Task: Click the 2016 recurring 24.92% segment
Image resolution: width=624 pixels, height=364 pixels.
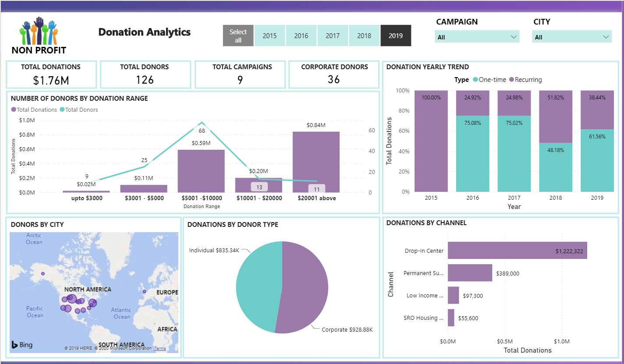Action: 473,103
